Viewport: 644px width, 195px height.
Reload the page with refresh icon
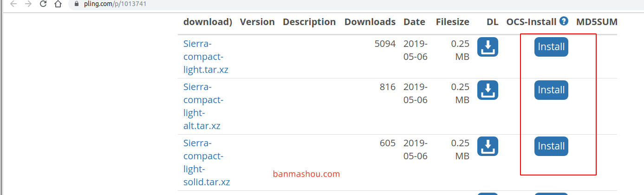click(43, 4)
